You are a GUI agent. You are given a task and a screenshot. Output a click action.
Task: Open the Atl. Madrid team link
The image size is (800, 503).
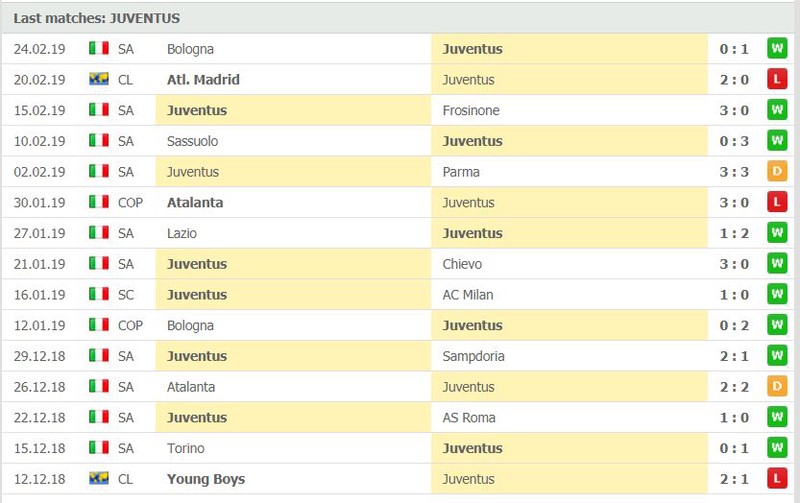coord(203,80)
